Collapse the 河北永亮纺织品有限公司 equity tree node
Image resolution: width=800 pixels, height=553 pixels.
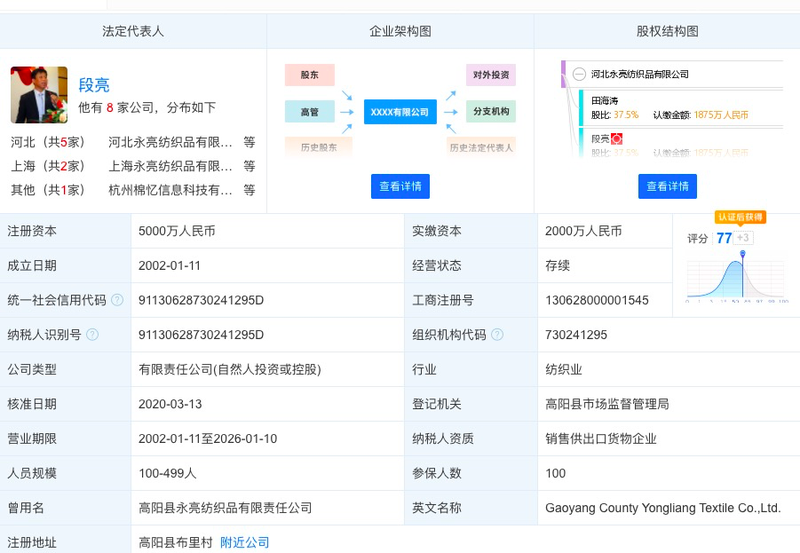click(x=579, y=74)
